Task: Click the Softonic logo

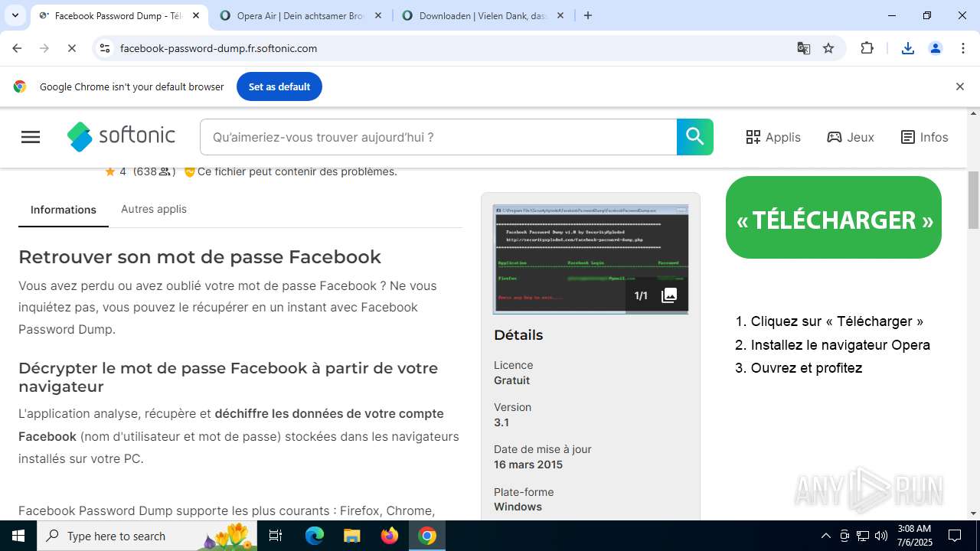Action: point(121,137)
